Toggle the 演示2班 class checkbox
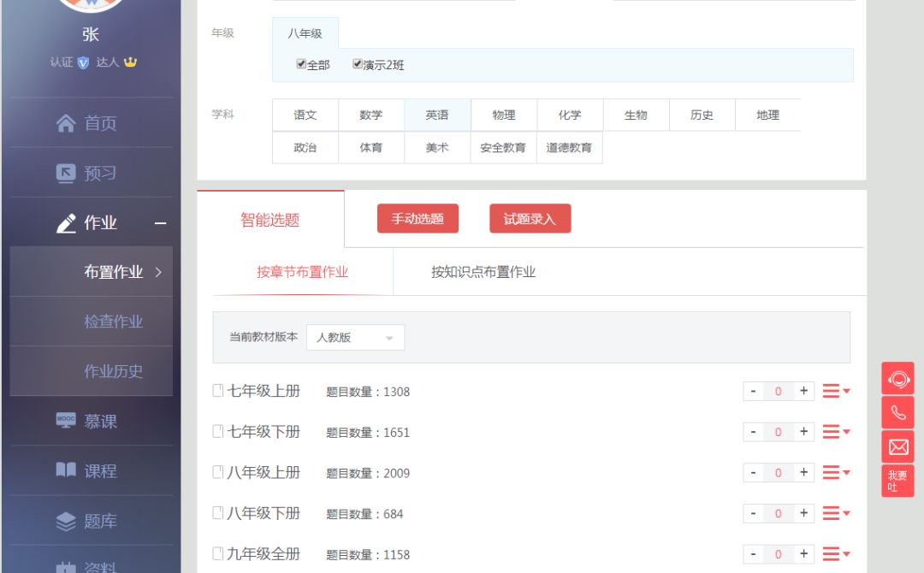The image size is (924, 573). point(357,62)
